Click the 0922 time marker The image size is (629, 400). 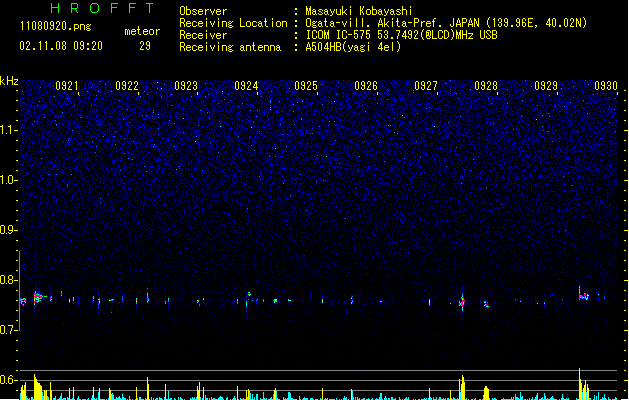coord(127,86)
